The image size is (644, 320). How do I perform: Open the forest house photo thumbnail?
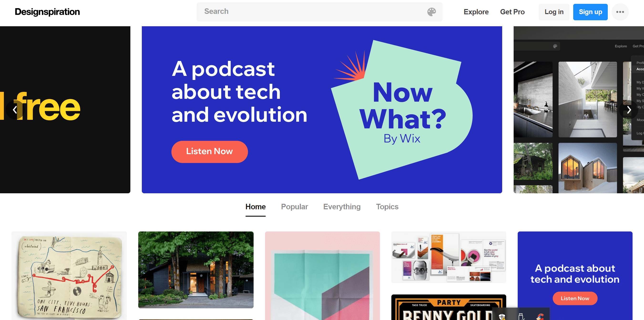(x=196, y=269)
